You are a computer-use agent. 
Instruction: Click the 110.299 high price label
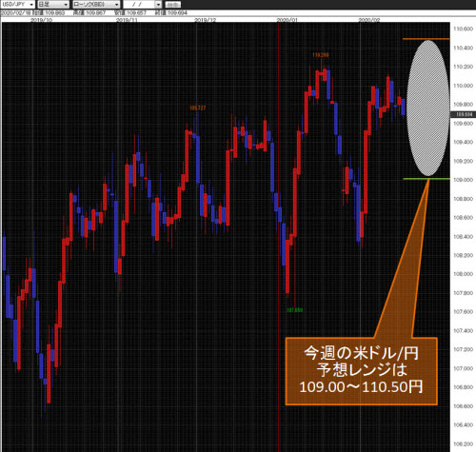coord(321,55)
